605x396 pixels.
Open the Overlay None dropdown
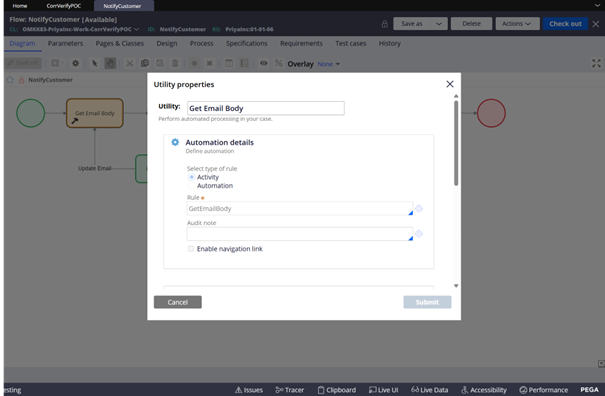click(x=328, y=64)
